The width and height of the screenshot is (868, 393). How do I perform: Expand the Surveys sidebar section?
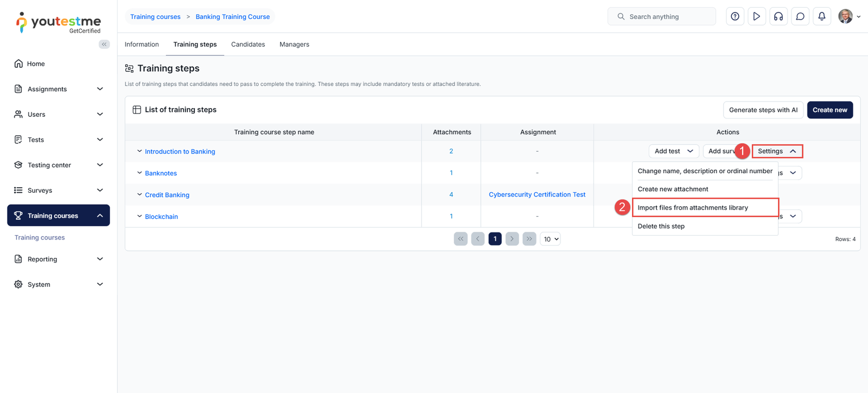pyautogui.click(x=100, y=190)
